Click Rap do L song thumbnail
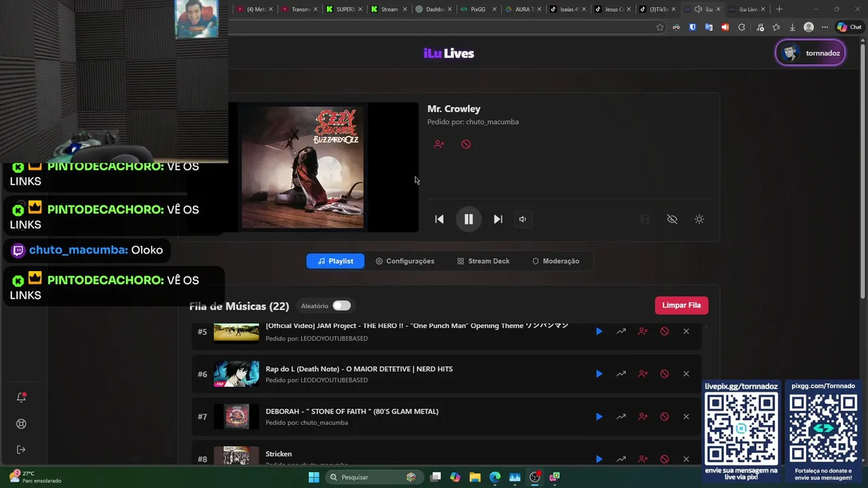The width and height of the screenshot is (868, 488). pos(237,374)
